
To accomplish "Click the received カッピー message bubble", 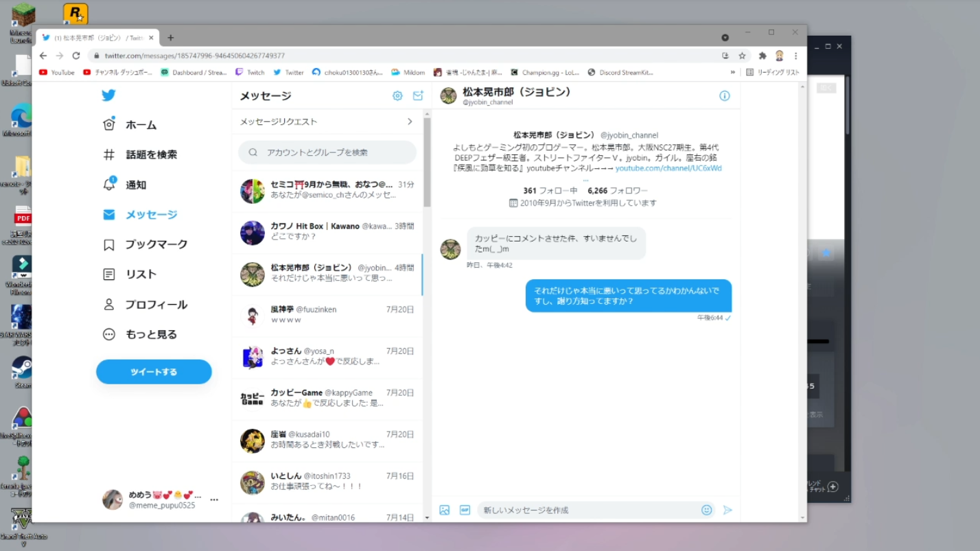I will [556, 244].
